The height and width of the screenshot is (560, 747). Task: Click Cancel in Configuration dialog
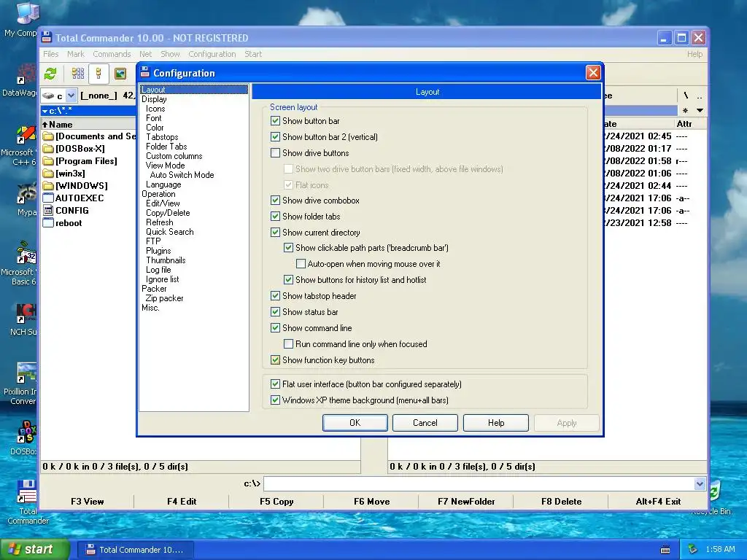click(x=425, y=423)
